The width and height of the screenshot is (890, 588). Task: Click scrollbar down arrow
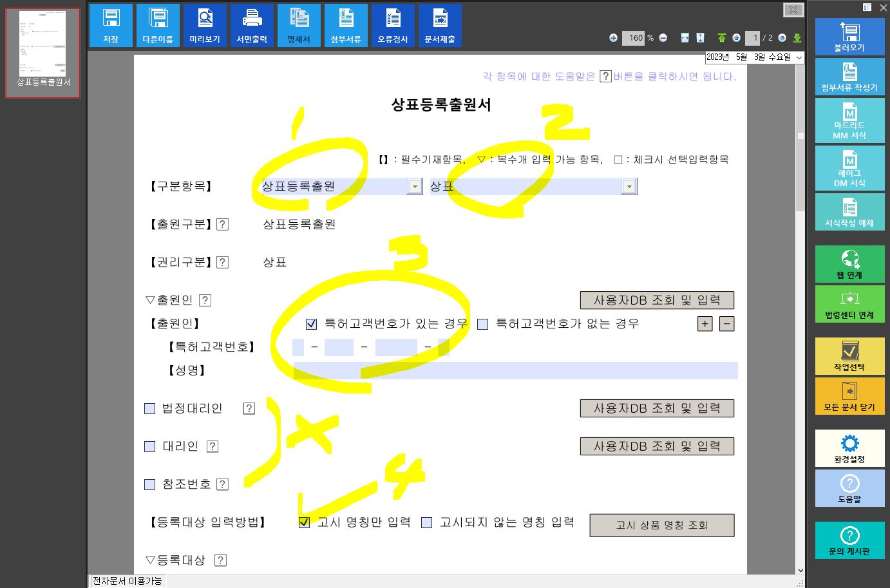pyautogui.click(x=800, y=570)
